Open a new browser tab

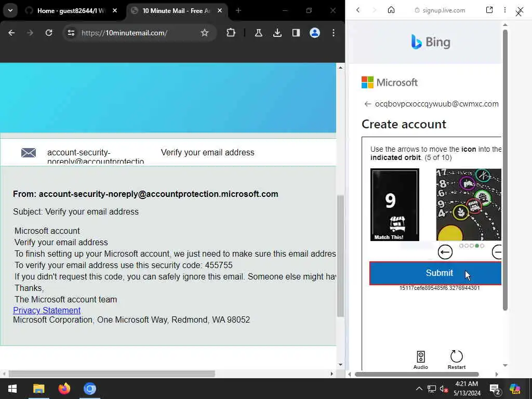(x=238, y=11)
